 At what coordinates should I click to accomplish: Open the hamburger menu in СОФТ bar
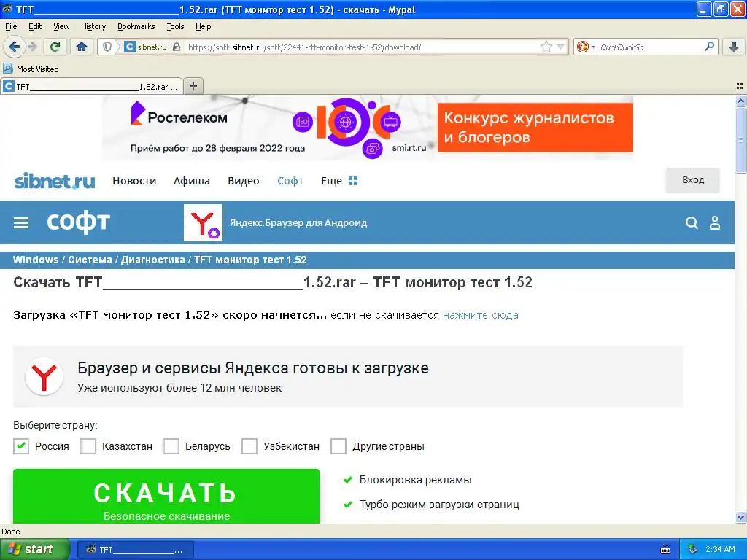[x=21, y=222]
